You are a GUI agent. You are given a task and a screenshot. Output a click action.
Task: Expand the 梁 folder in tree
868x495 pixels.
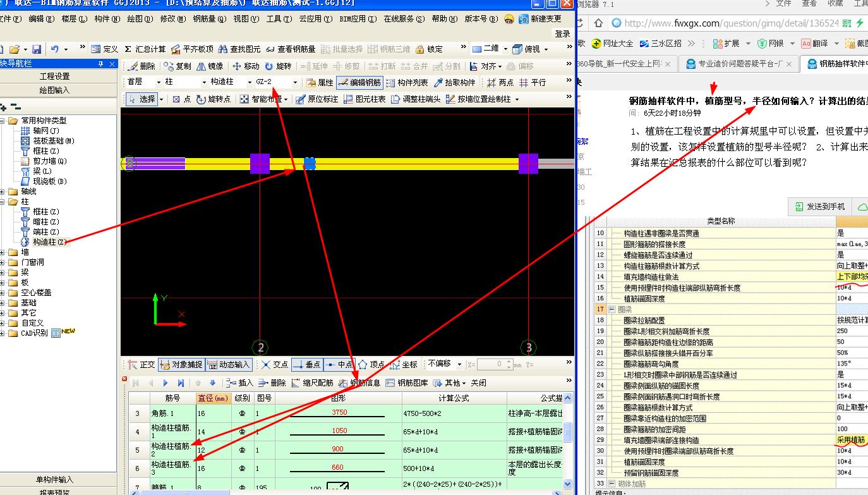point(3,272)
